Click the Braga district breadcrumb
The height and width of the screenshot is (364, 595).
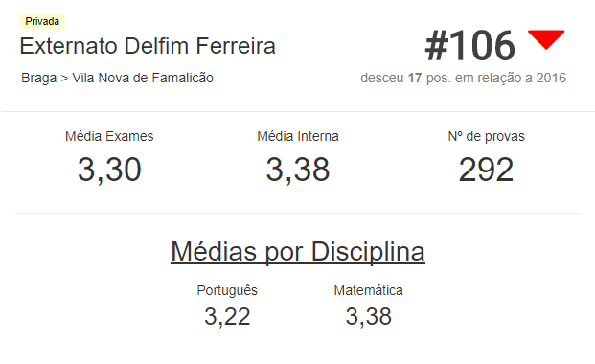click(38, 78)
